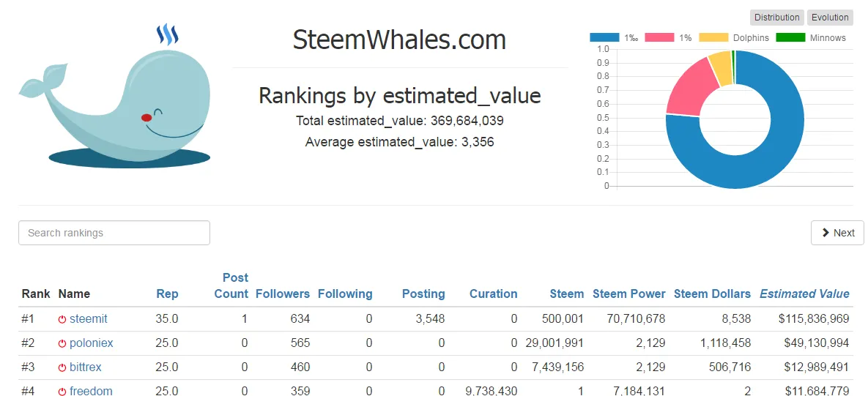
Task: Click the power icon beside bittrex
Action: [62, 367]
